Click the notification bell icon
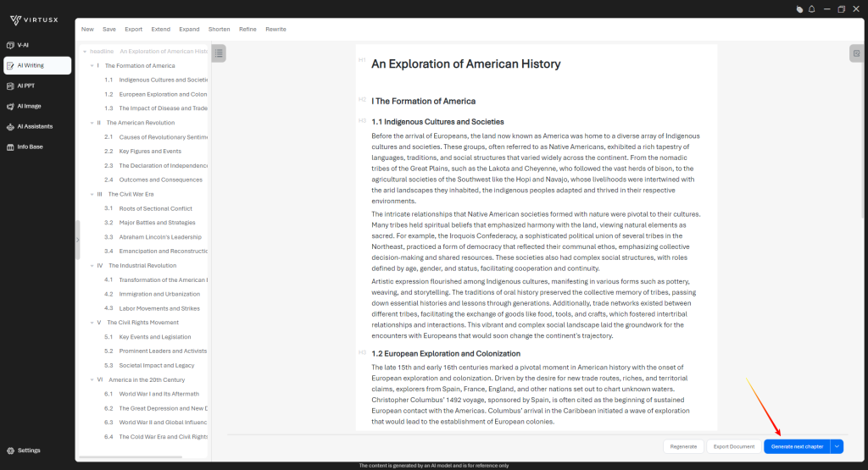 (x=811, y=8)
